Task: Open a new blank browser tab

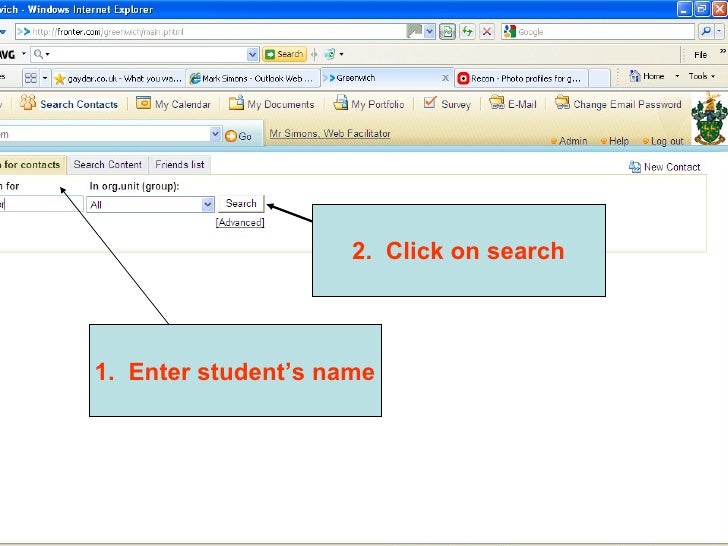Action: [x=599, y=78]
